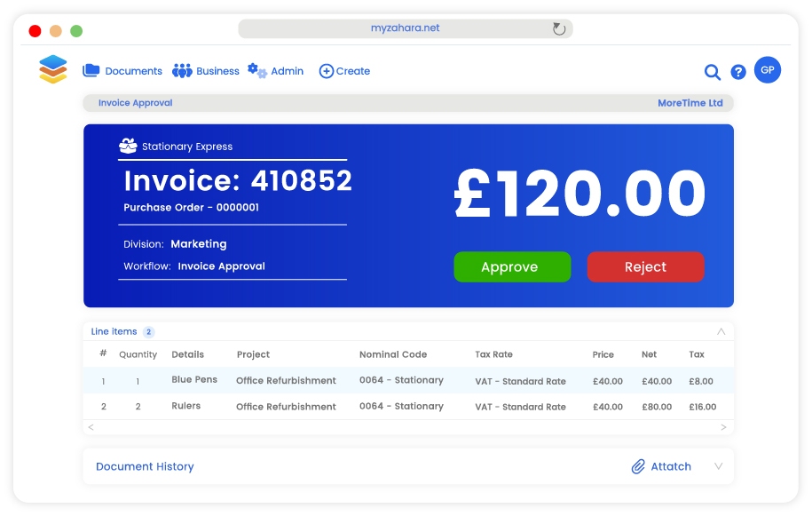This screenshot has width=812, height=516.
Task: Click the Zahara stacked layers logo
Action: point(53,69)
